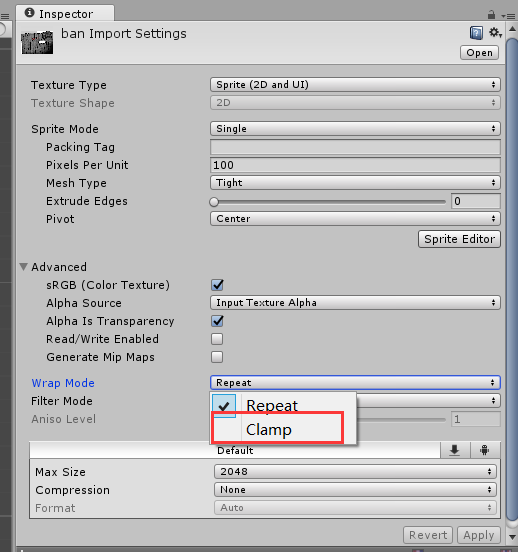Click the Texture Shape 2D dropdown

coord(355,103)
